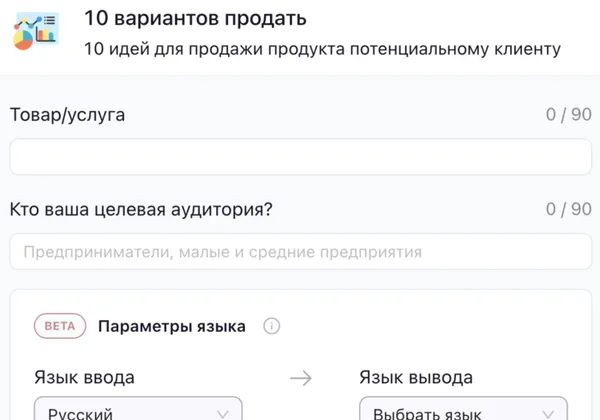Click the target audience input field
The image size is (600, 420).
point(300,252)
